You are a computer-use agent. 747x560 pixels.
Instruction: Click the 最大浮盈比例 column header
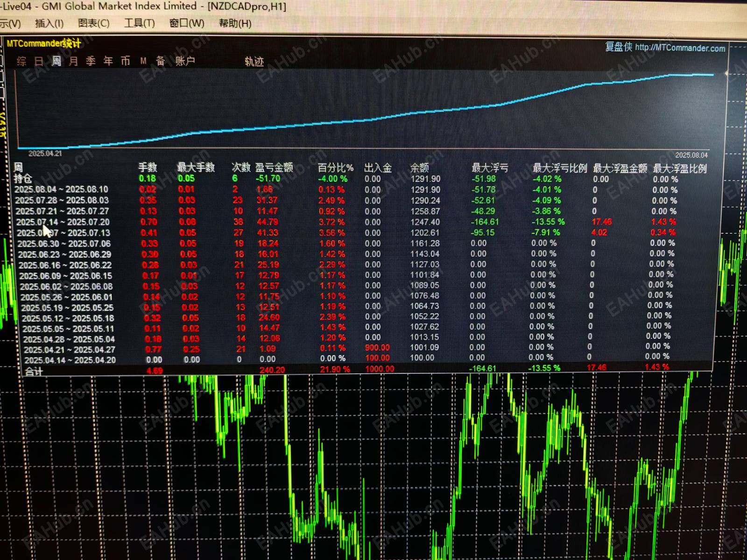680,169
